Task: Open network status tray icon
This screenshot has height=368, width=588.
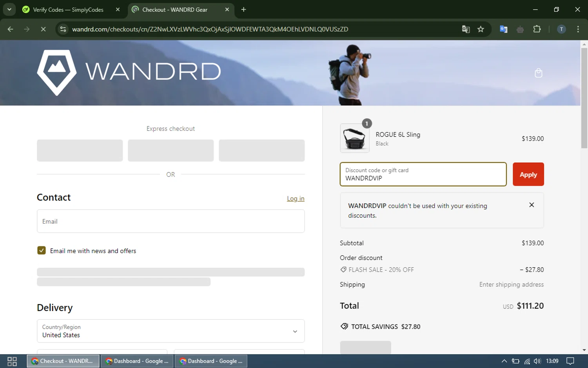Action: pos(527,361)
